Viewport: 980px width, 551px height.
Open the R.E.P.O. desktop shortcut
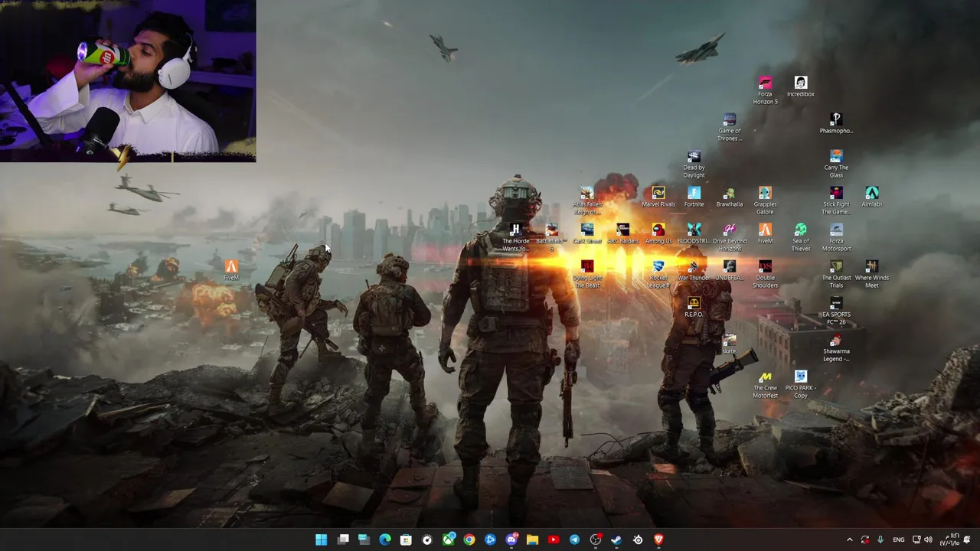pos(694,306)
